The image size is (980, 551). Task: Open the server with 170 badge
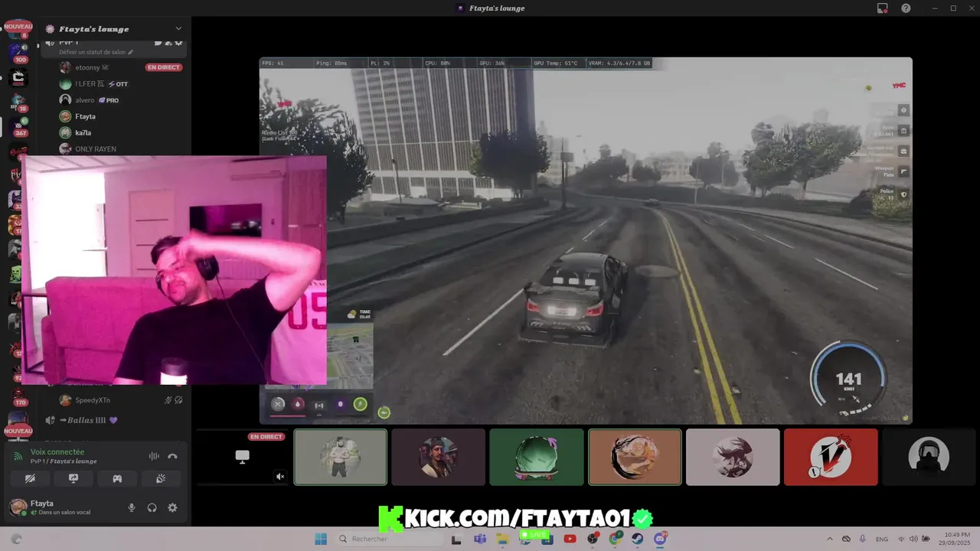tap(18, 396)
